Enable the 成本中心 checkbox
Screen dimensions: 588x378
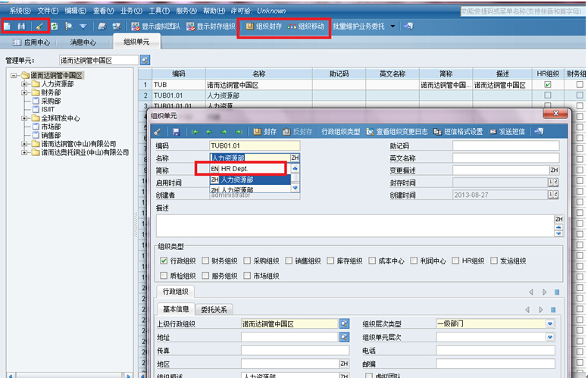point(372,261)
